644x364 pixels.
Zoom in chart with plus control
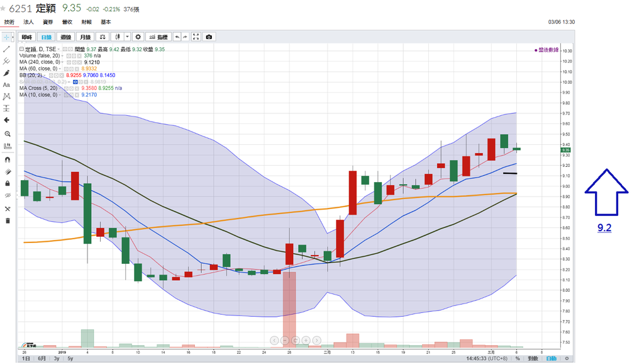306,340
